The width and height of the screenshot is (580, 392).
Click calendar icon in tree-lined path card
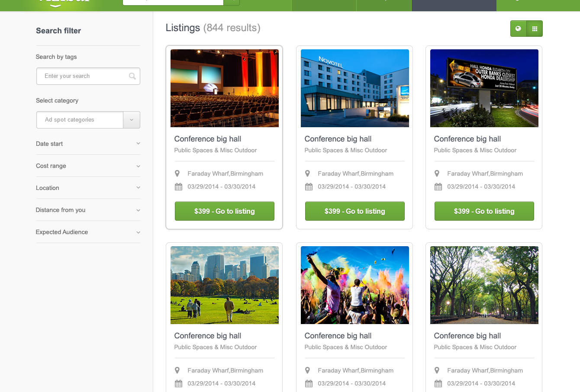438,384
